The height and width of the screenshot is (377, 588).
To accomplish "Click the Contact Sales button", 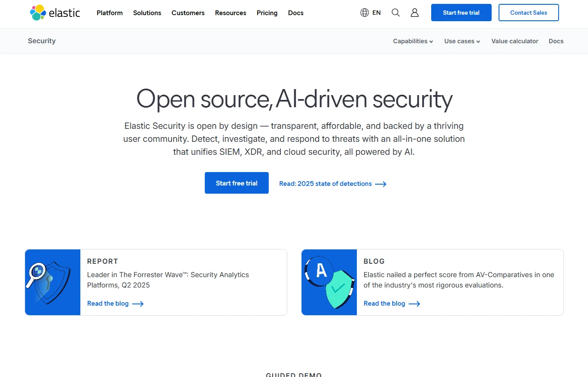I will (x=529, y=13).
